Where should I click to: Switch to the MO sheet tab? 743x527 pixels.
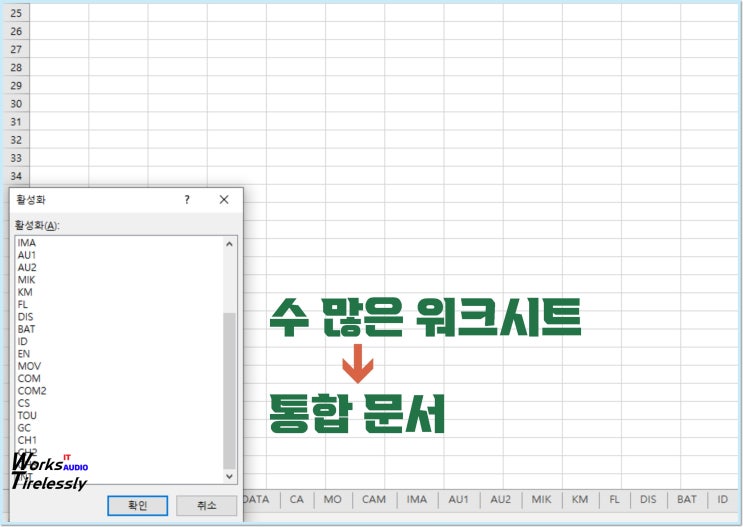pyautogui.click(x=333, y=500)
